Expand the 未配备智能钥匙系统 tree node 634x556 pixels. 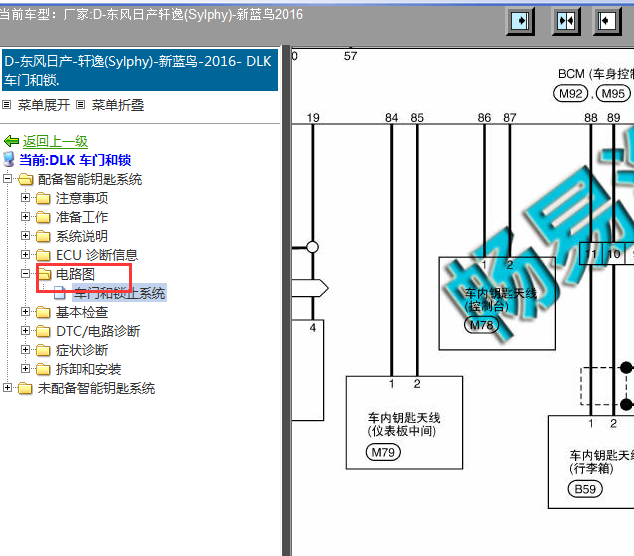click(7, 388)
